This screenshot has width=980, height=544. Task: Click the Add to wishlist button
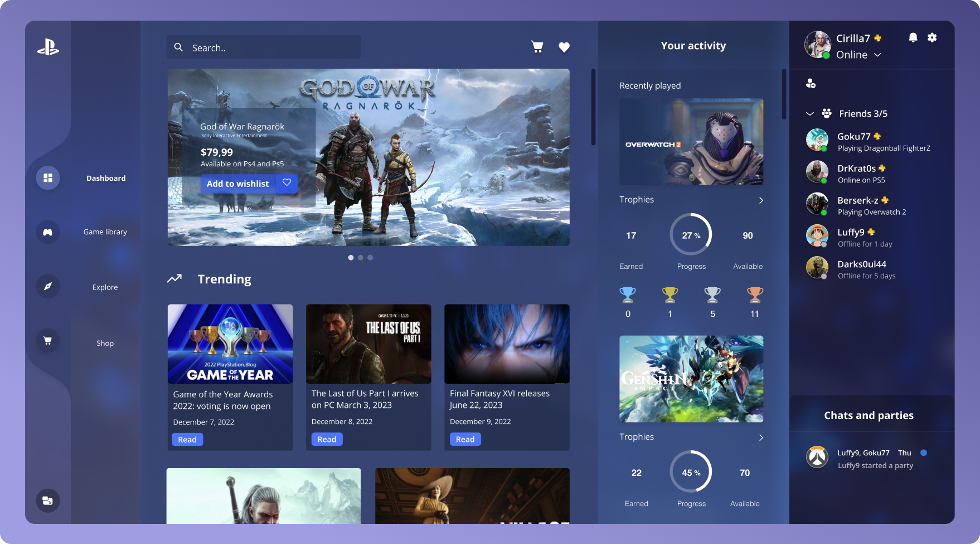point(238,184)
